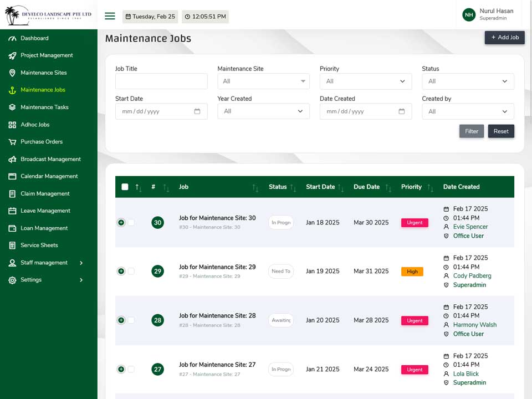The width and height of the screenshot is (532, 399).
Task: Click the Add Job button
Action: (504, 38)
